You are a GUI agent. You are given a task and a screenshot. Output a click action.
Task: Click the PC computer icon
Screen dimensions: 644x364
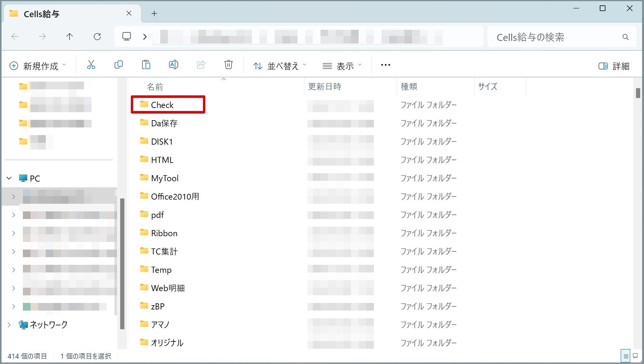click(23, 178)
